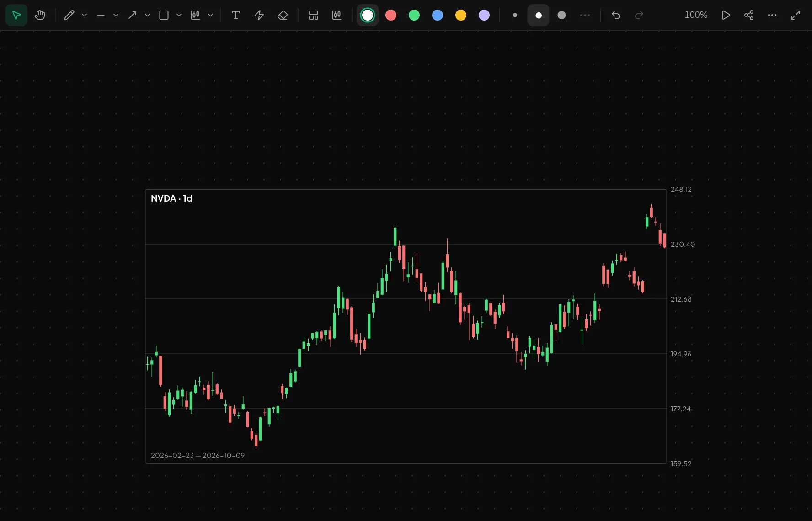Screen dimensions: 812x521
Task: Open the layout templates icon
Action: [x=313, y=15]
